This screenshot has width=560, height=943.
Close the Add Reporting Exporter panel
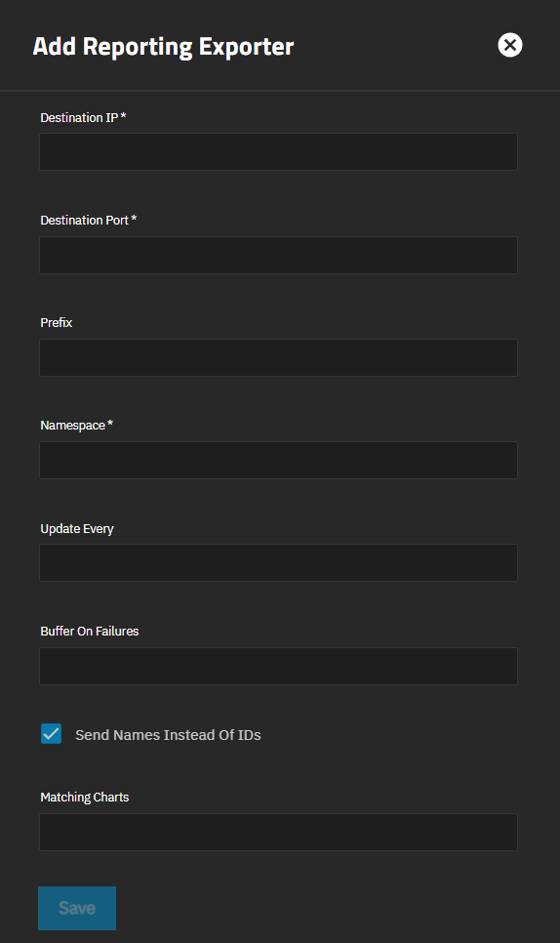pyautogui.click(x=509, y=45)
